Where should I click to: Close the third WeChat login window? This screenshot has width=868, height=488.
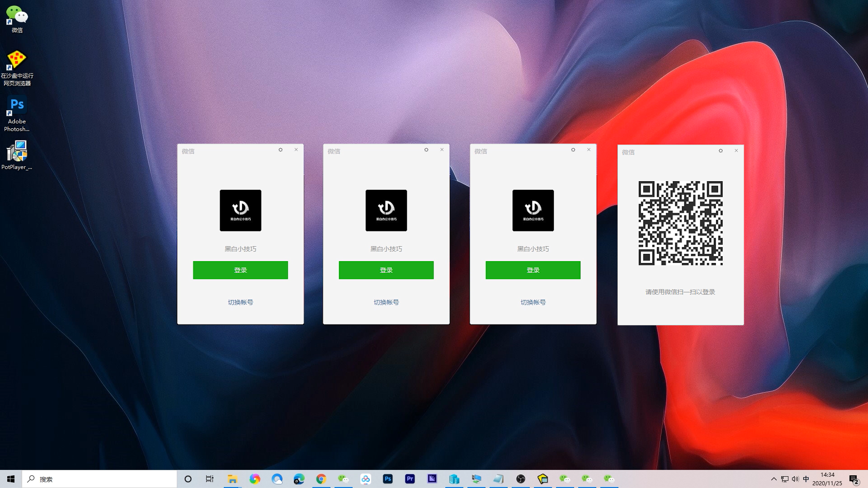[x=589, y=150]
